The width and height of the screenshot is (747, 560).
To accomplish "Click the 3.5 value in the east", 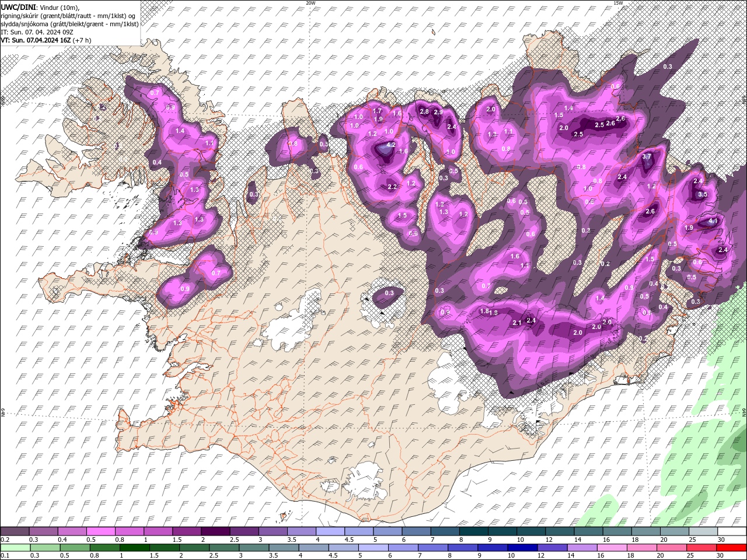I will (x=703, y=194).
